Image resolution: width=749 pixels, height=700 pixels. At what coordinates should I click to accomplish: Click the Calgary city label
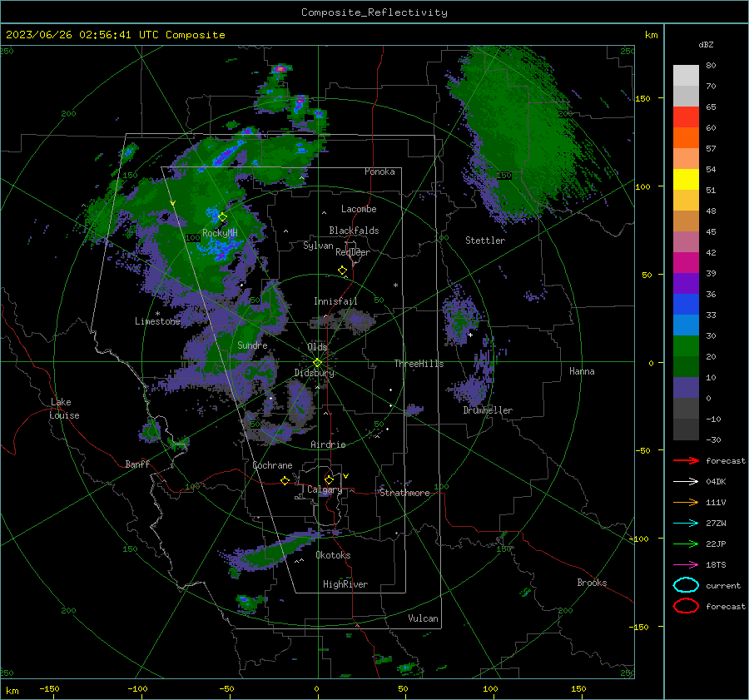tap(325, 489)
